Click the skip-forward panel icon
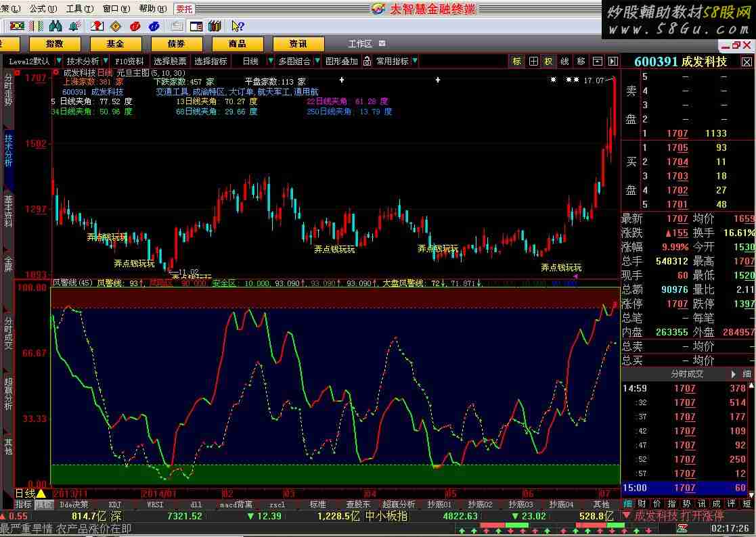Screen dimensions: 756x537 613,61
